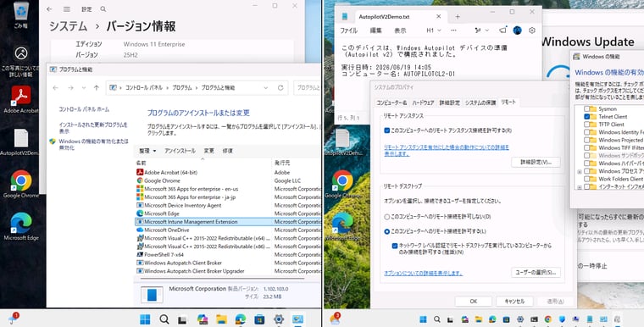This screenshot has height=327, width=644.
Task: Click OK in System Properties
Action: tap(473, 302)
